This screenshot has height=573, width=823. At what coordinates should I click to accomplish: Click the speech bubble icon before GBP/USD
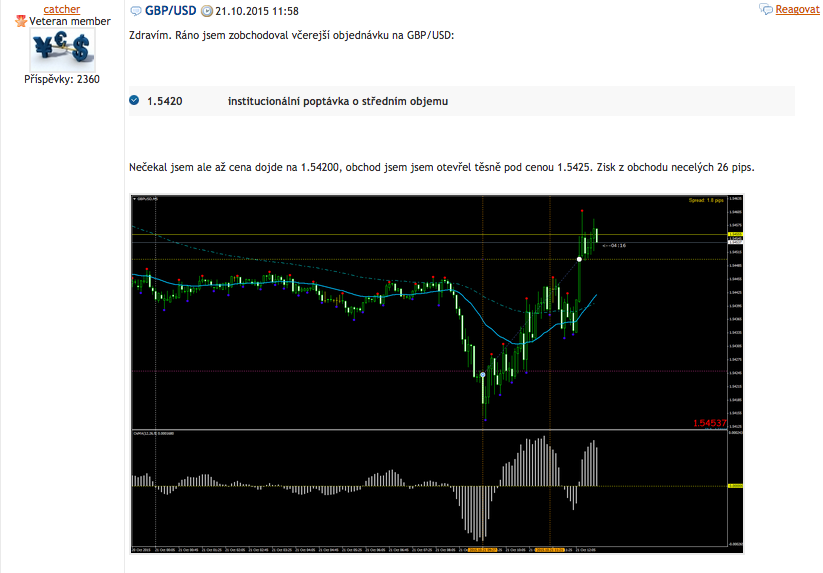point(136,10)
